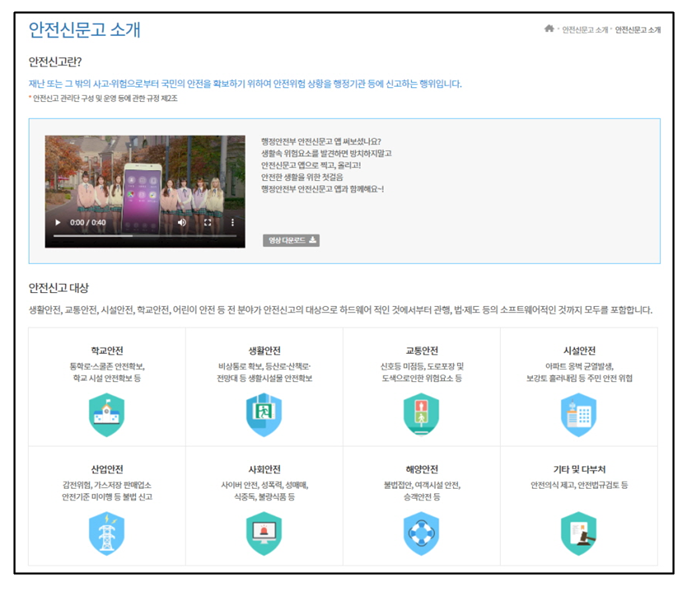Click the 해양안전 lifebuoy shield icon

pos(421,533)
